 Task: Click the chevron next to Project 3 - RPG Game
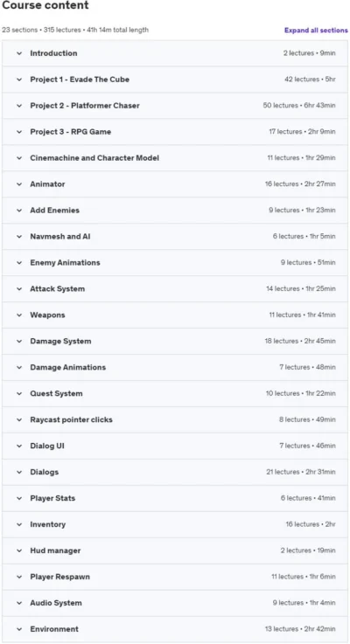pos(19,132)
